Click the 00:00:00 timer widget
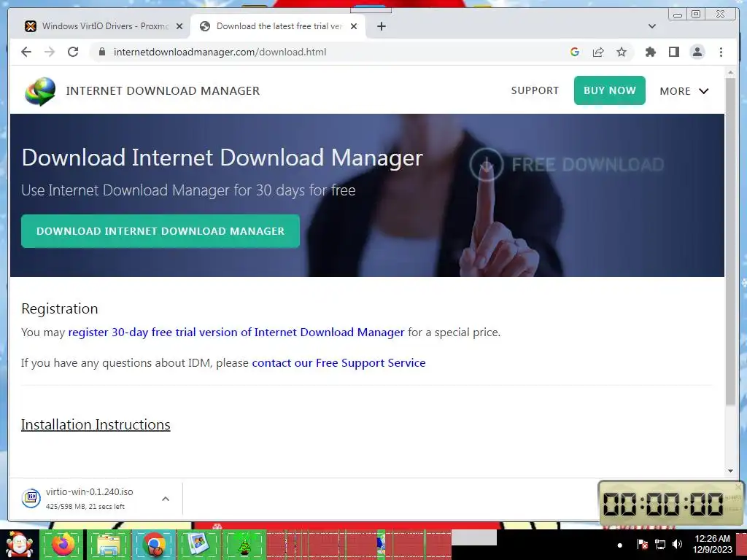 (670, 504)
